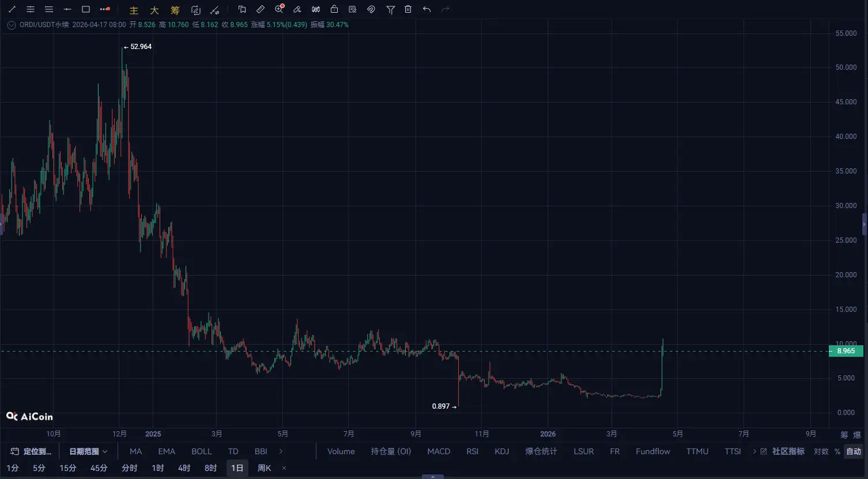
Task: Show the TTMU indicator
Action: 697,451
